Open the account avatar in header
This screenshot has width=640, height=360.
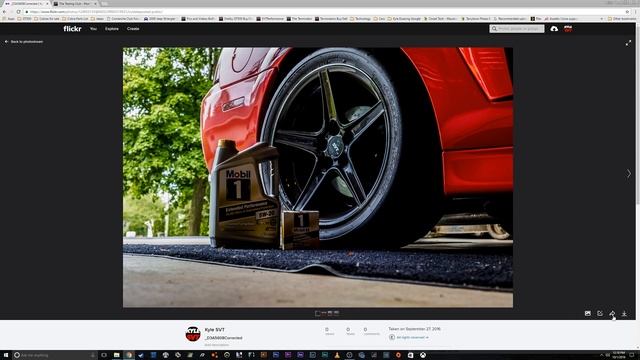pos(568,29)
